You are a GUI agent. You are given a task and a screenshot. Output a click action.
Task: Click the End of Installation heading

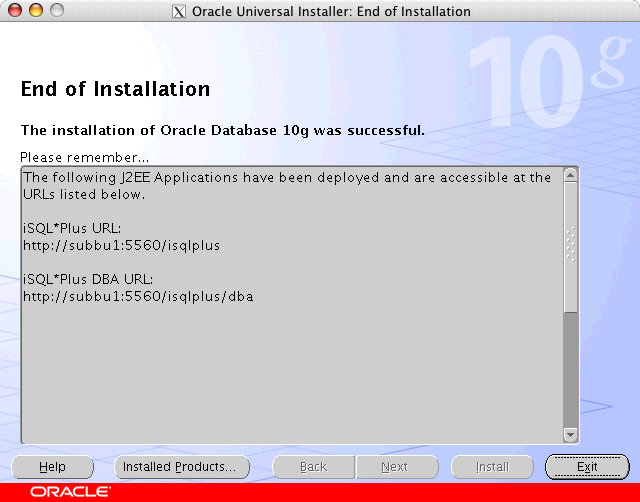click(x=115, y=89)
